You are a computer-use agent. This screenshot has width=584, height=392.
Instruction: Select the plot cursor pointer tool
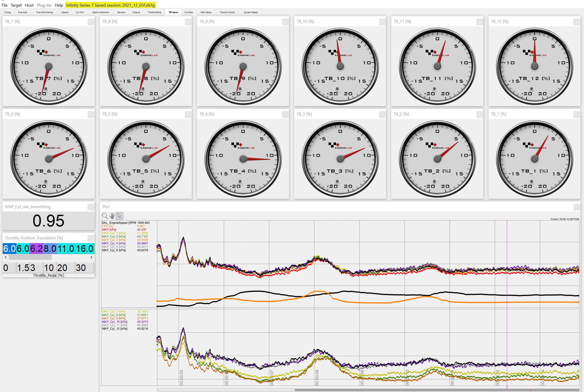coord(120,216)
